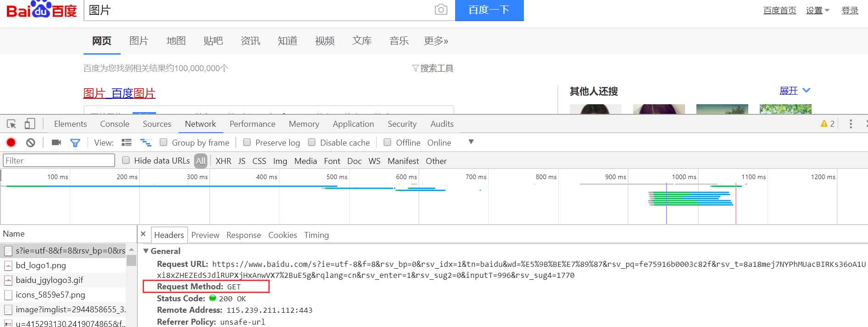Click the 百度一下 search button
This screenshot has width=868, height=327.
489,10
